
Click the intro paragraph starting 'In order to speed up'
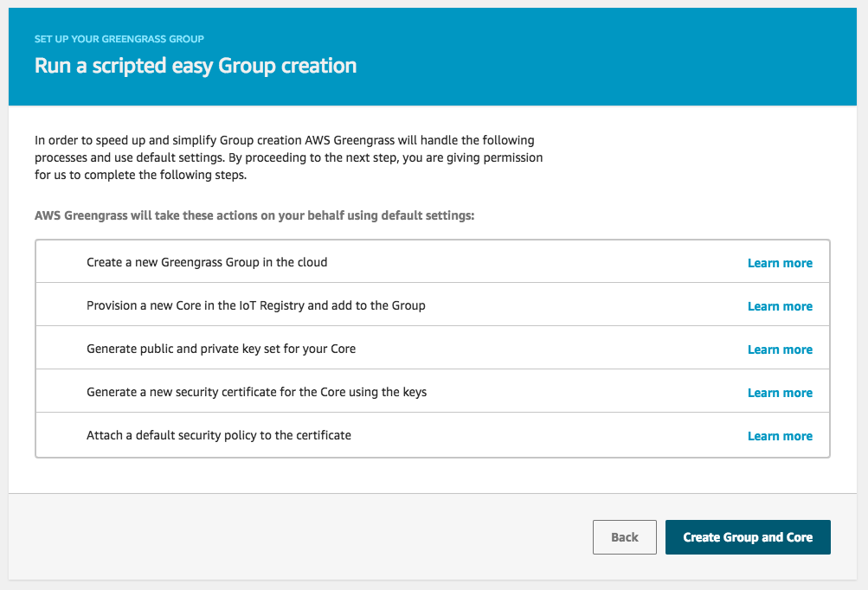pos(288,157)
